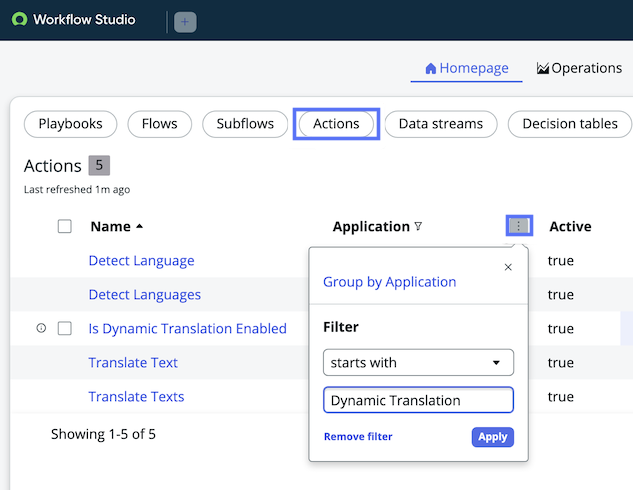The height and width of the screenshot is (490, 633).
Task: Close the filter popup with X
Action: point(508,267)
